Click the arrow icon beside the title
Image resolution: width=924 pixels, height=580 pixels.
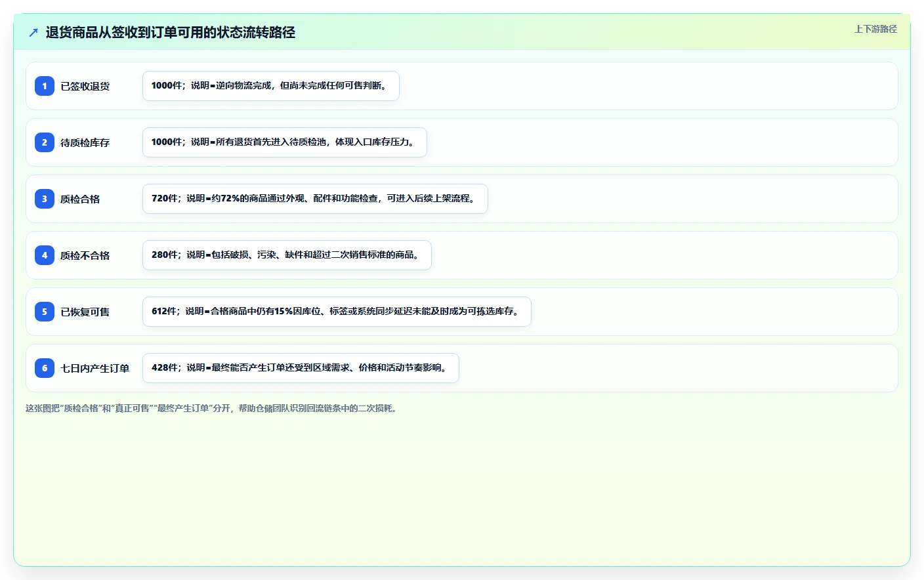click(33, 32)
